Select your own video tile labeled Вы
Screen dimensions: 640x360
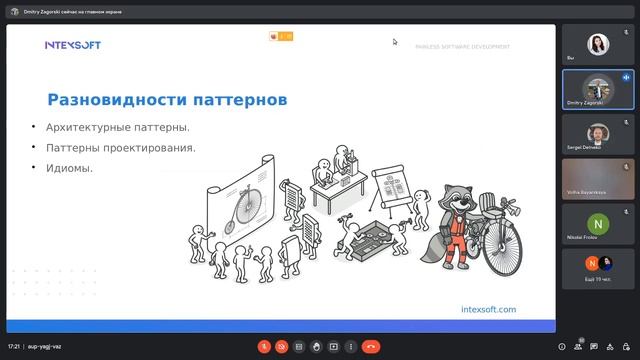(598, 44)
